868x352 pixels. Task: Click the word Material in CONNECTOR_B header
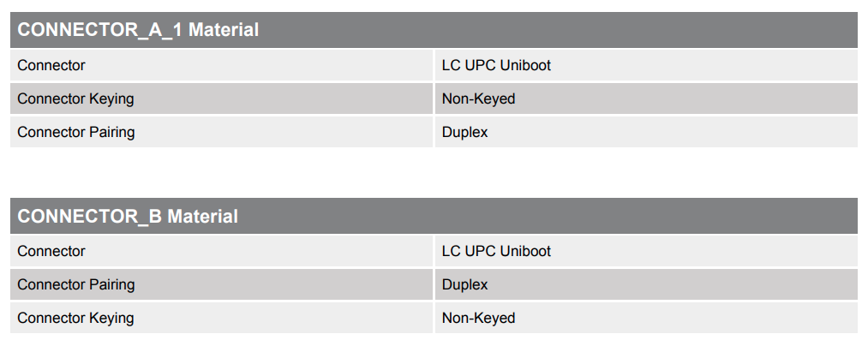click(202, 217)
